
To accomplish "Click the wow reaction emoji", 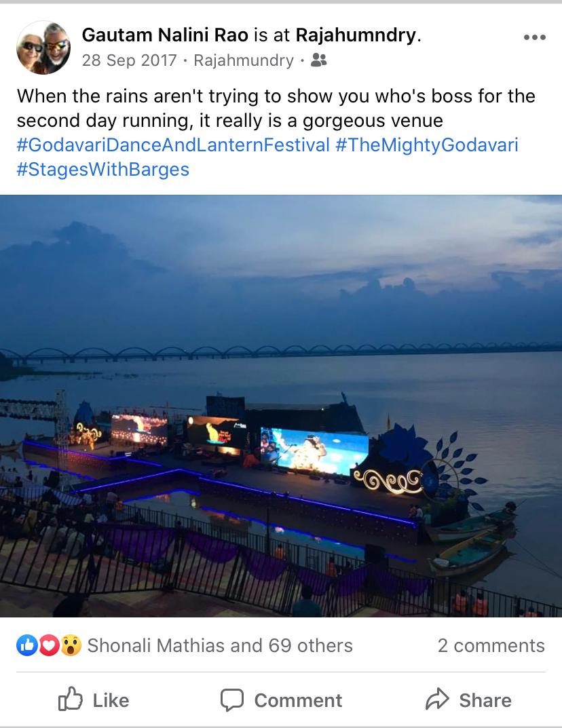I will point(71,645).
